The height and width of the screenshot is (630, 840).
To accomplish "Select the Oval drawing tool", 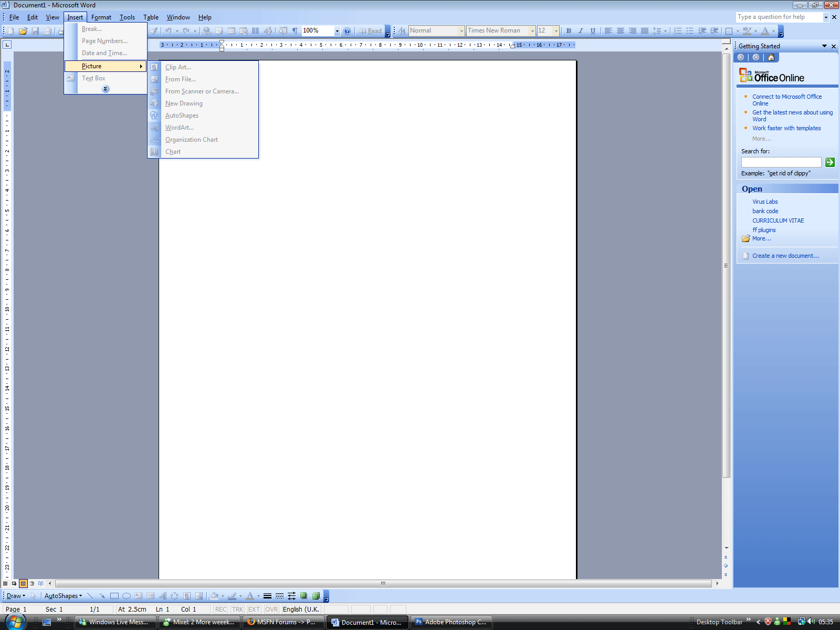I will click(126, 596).
